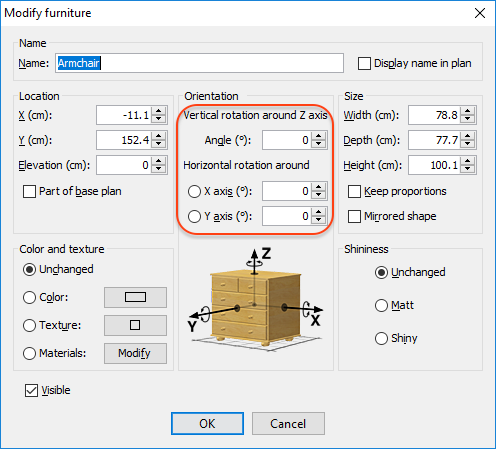496x449 pixels.
Task: Increase the X location value with up arrow
Action: pyautogui.click(x=159, y=111)
